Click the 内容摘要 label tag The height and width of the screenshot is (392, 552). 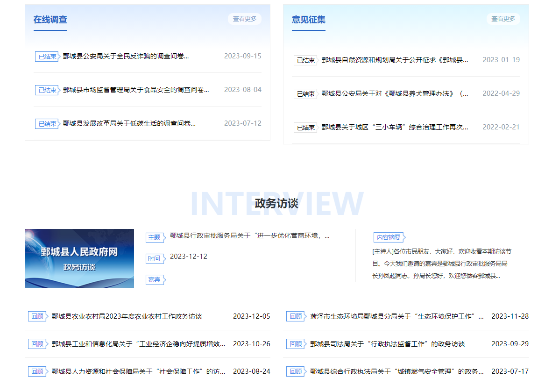[389, 237]
